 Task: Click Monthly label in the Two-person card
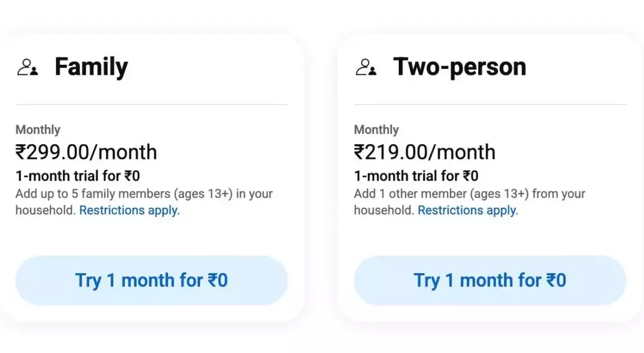(x=376, y=130)
